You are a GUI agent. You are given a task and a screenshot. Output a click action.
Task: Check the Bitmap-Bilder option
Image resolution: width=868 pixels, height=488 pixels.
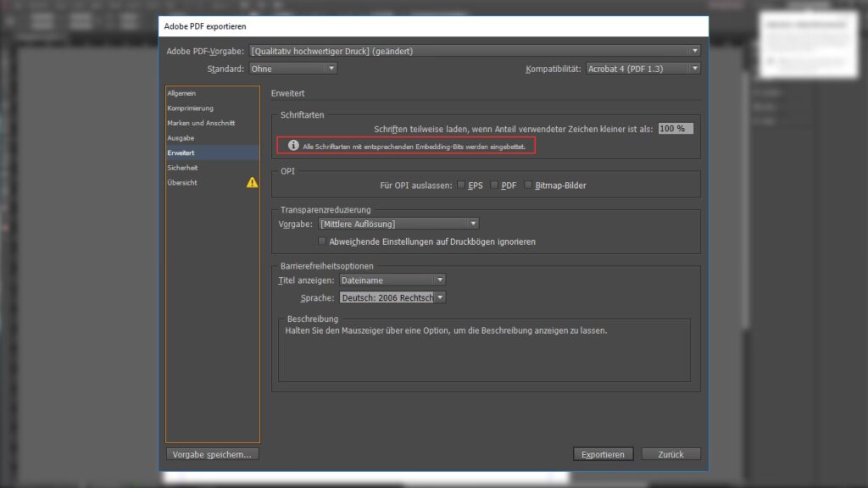pyautogui.click(x=528, y=185)
